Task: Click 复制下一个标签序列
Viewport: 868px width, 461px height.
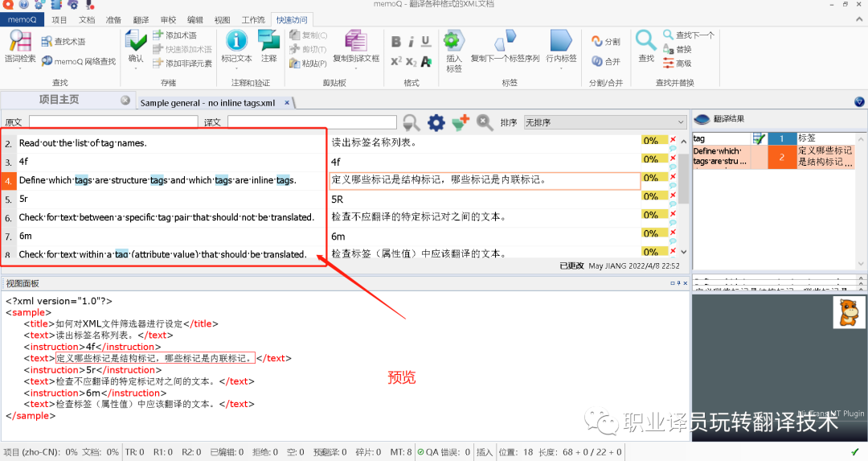Action: point(505,47)
